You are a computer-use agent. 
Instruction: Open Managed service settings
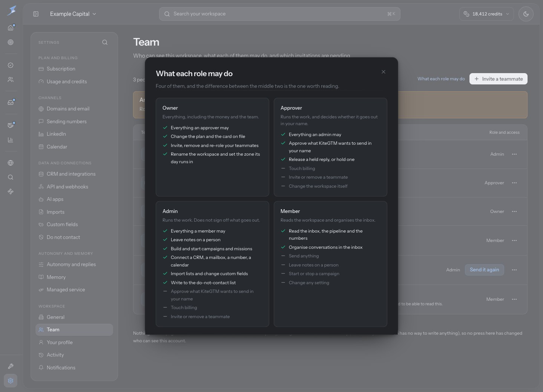click(74, 290)
